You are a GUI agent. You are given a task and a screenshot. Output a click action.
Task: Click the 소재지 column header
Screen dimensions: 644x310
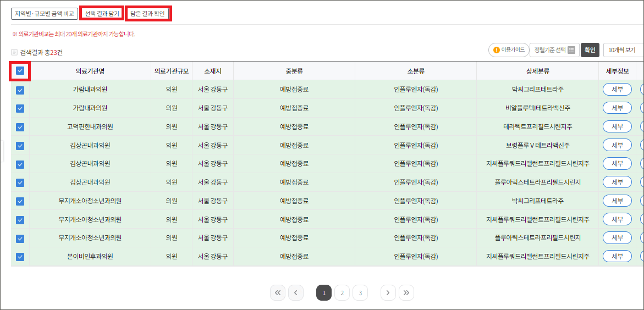coord(213,71)
